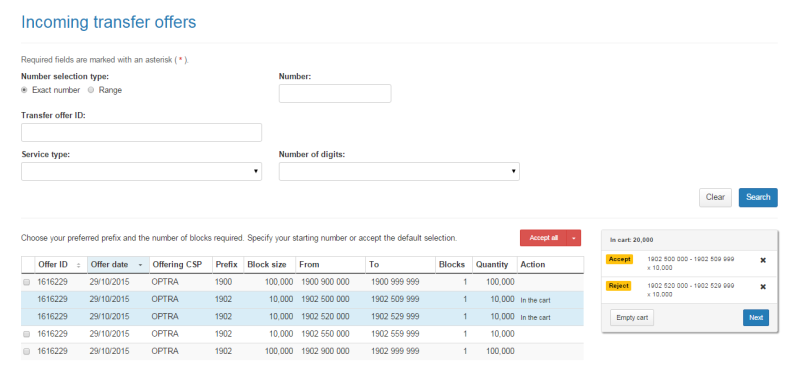Click the cell 1902 529 999

[395, 317]
